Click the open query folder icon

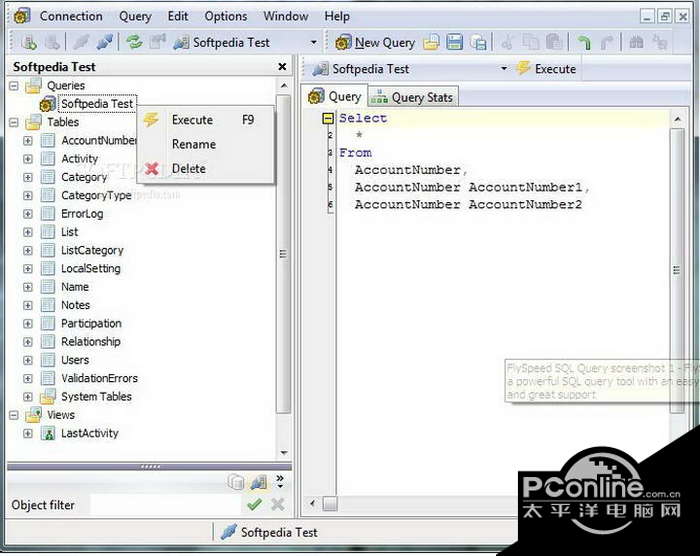[431, 43]
